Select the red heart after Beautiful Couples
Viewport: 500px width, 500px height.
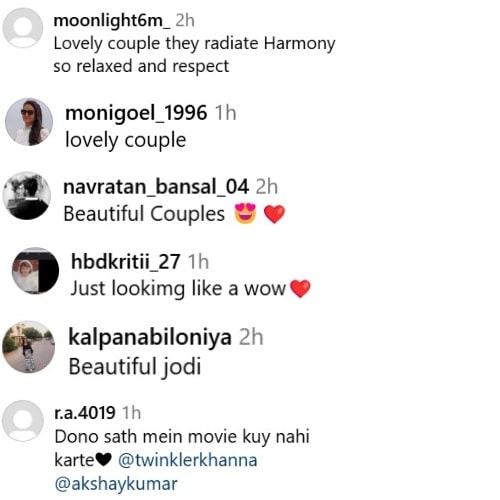[x=274, y=214]
